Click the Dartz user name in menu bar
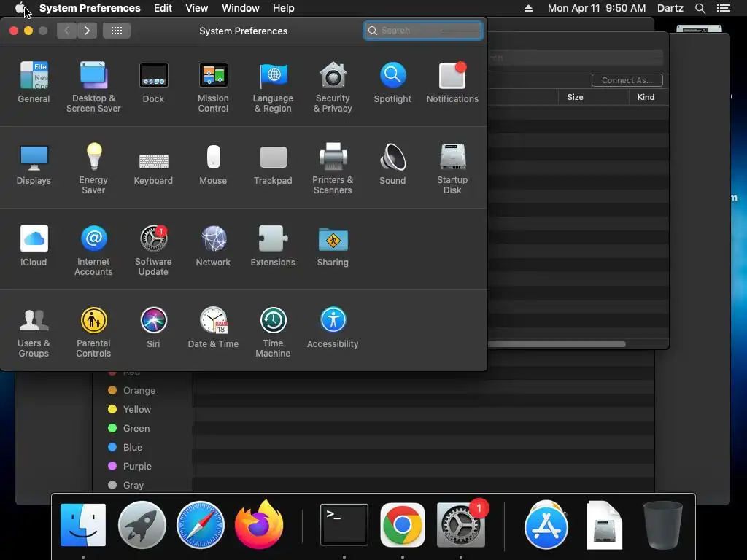 (x=670, y=8)
